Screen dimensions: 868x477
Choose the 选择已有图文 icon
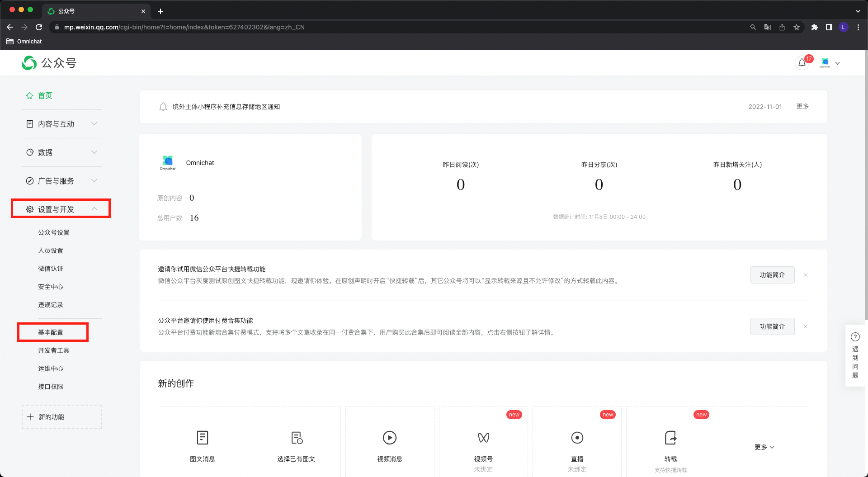(296, 438)
